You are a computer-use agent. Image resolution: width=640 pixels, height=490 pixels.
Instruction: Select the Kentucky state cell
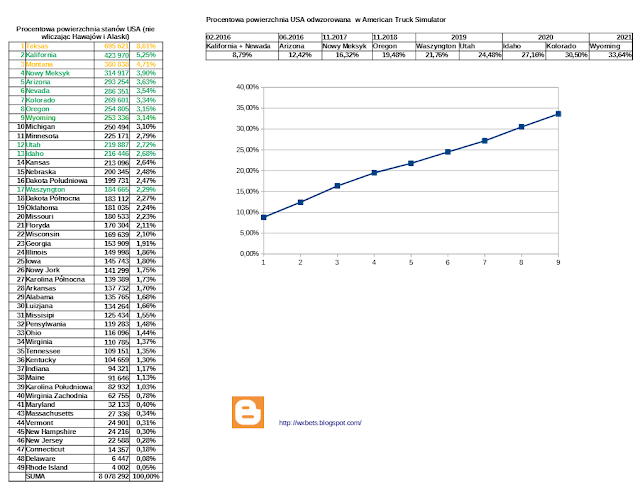click(60, 360)
